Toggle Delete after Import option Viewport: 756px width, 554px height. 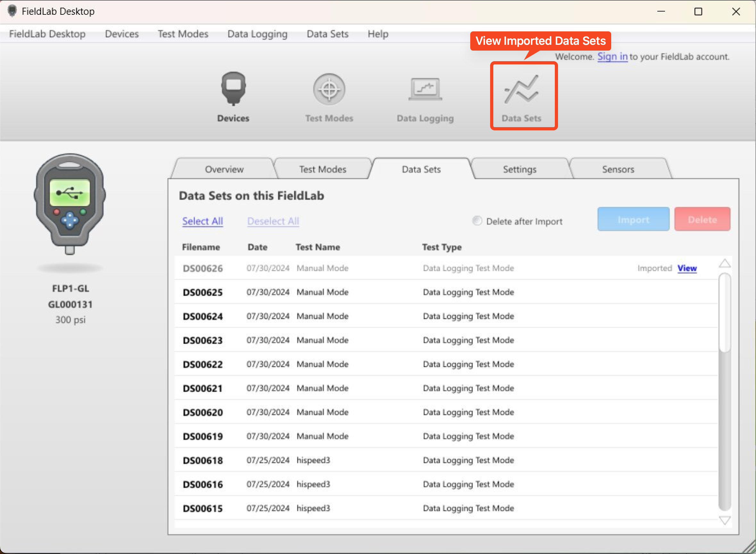(x=477, y=221)
